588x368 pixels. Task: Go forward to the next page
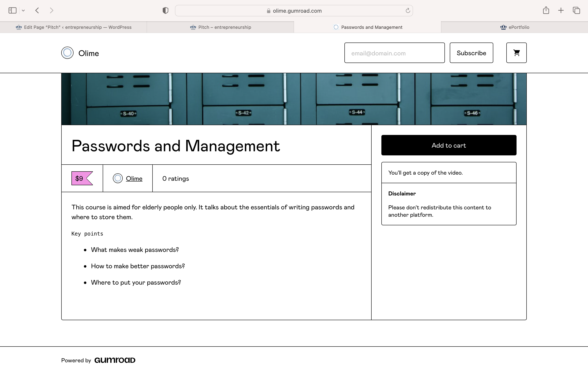51,10
